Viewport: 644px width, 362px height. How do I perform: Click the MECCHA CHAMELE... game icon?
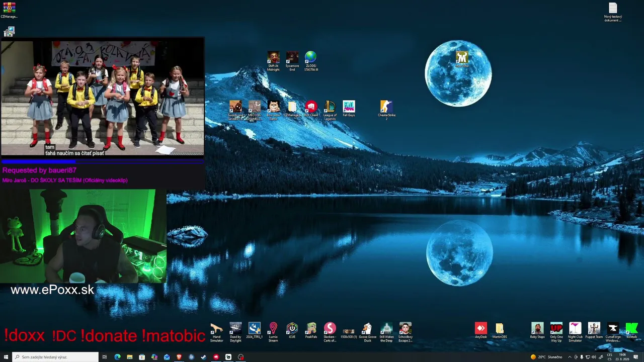(255, 111)
